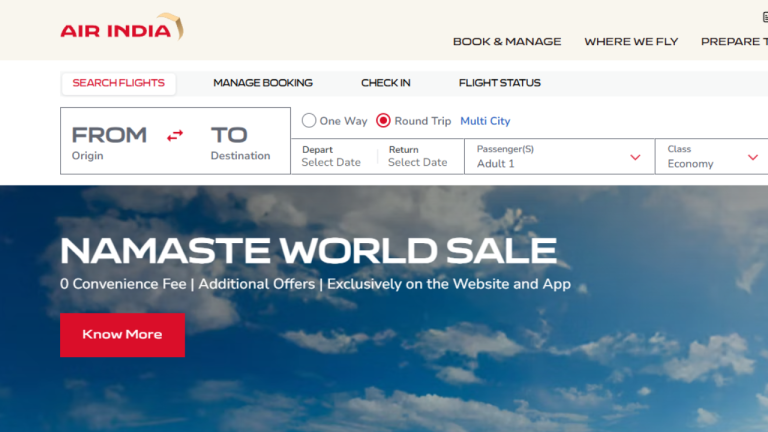
Task: Open the Prepare To Travel menu
Action: [x=734, y=42]
